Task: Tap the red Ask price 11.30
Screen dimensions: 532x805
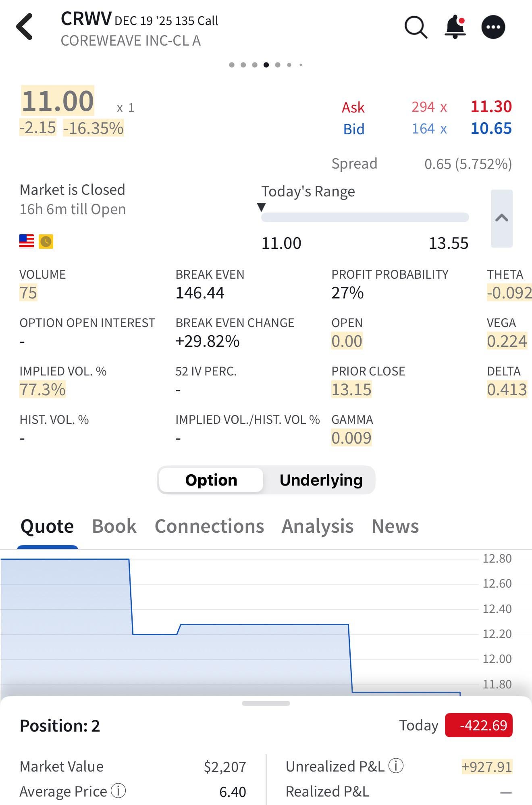Action: point(491,106)
